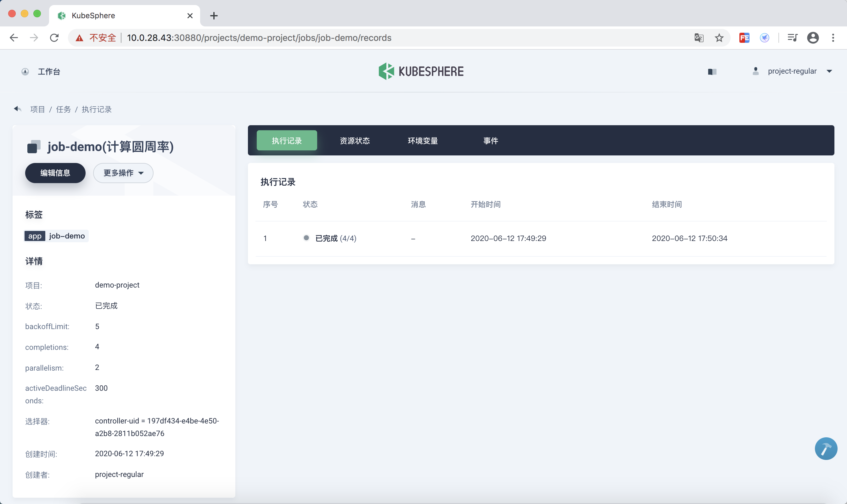Switch to the 环境变量 tab
The width and height of the screenshot is (847, 504).
(x=423, y=141)
